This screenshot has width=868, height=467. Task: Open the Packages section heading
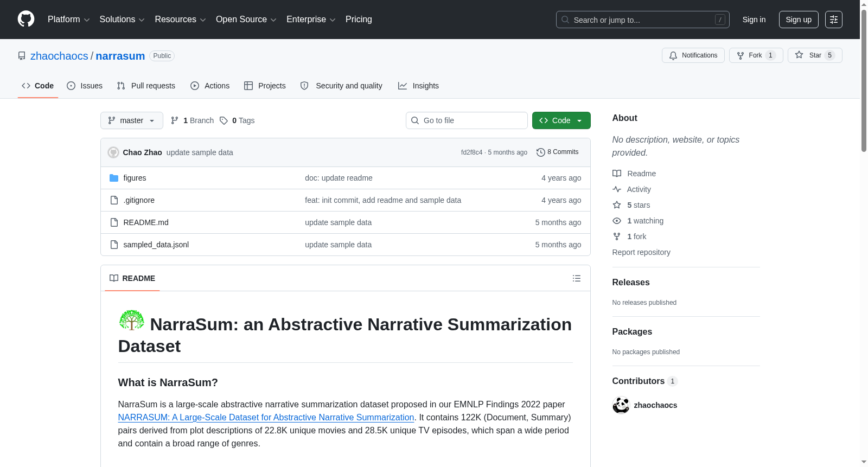click(632, 332)
